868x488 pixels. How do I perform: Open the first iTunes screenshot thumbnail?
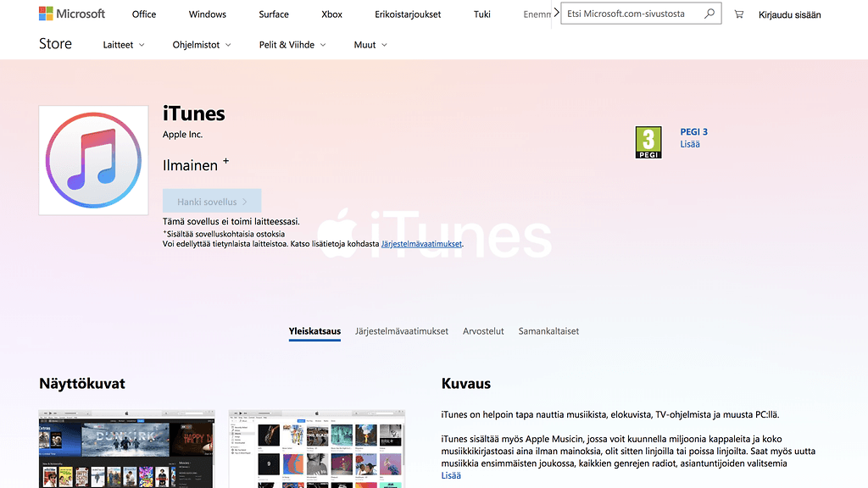[x=127, y=449]
